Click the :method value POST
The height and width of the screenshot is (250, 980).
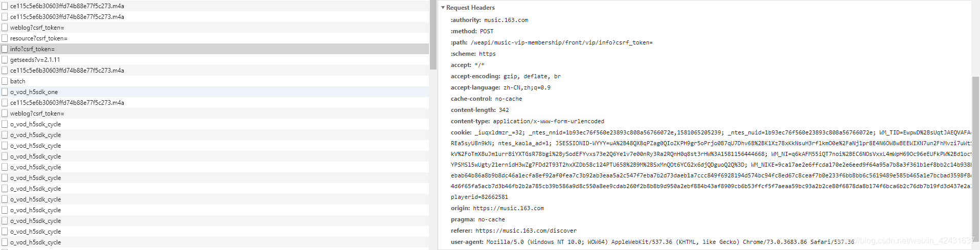[487, 31]
